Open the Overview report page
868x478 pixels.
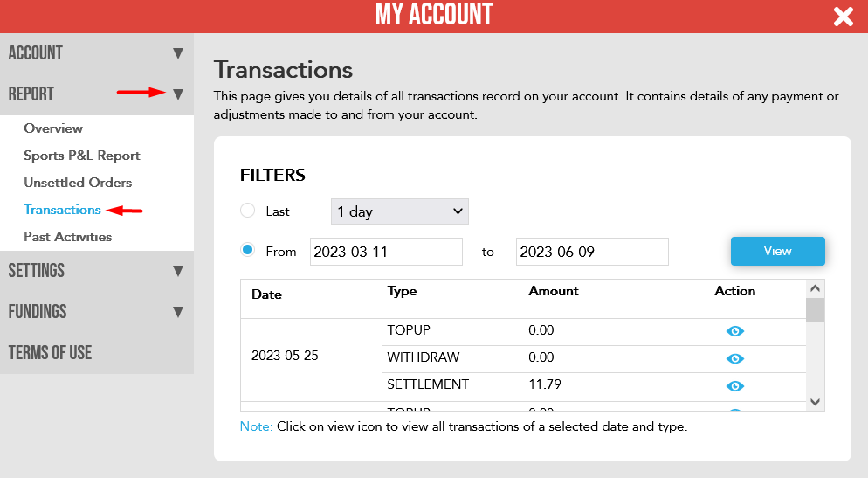click(x=53, y=128)
